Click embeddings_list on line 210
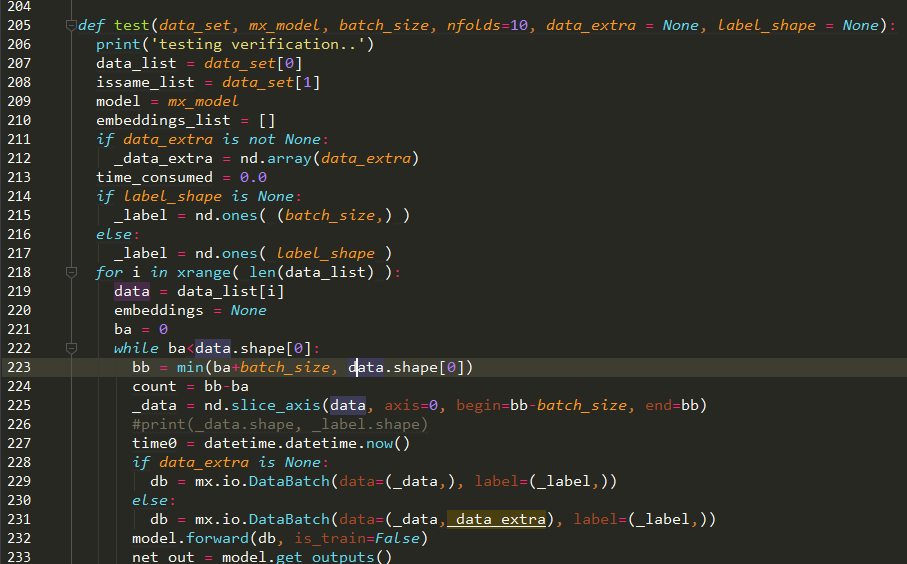 [x=163, y=120]
